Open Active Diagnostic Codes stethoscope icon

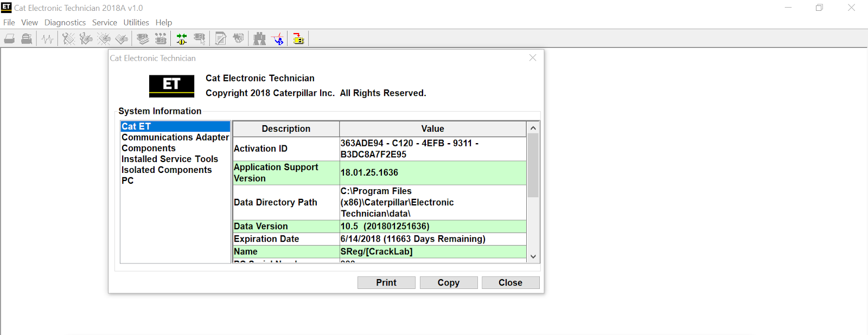click(x=68, y=38)
